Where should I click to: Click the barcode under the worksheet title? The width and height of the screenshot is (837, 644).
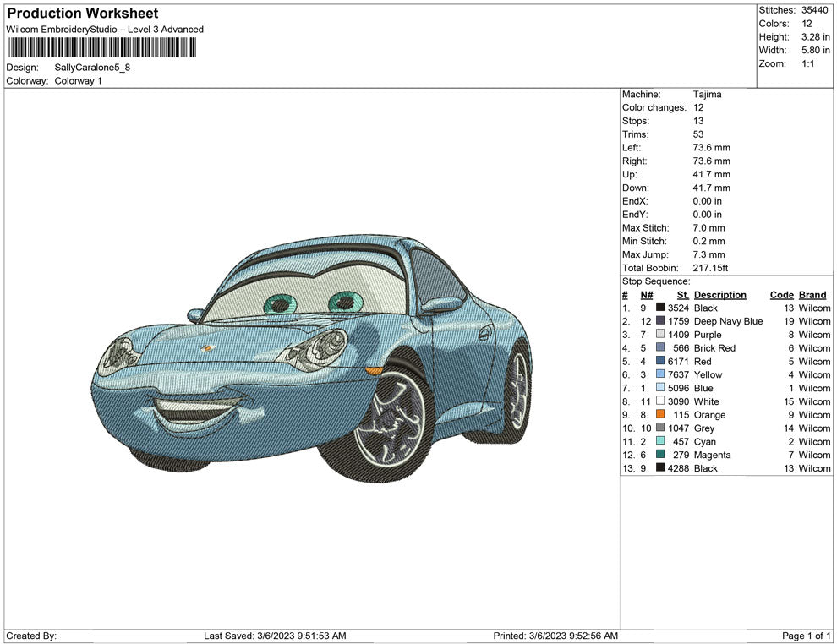[x=101, y=47]
